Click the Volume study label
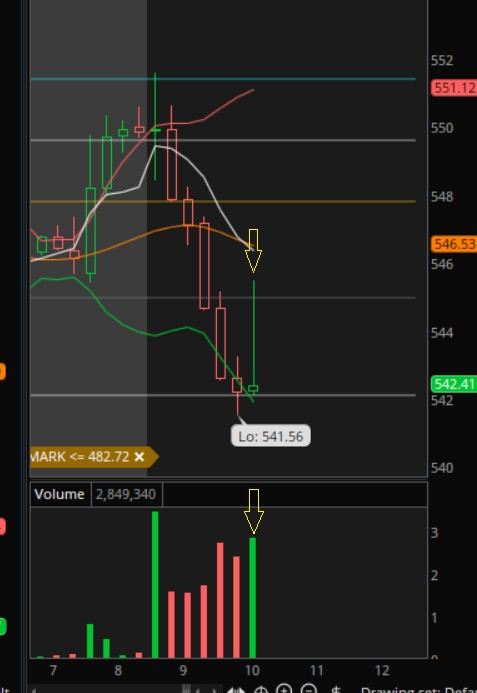The image size is (477, 693). 60,494
